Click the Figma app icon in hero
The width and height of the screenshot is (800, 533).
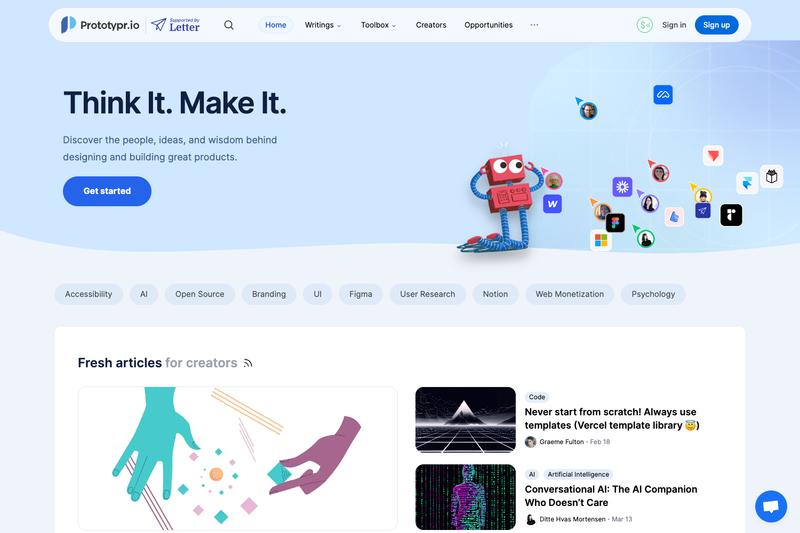coord(615,223)
